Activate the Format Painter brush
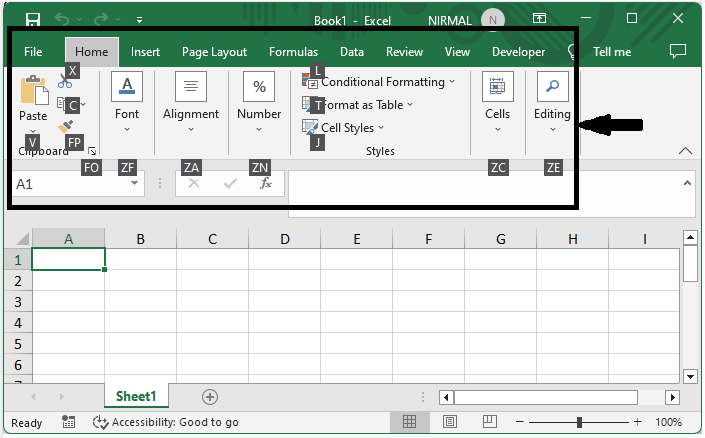Image resolution: width=705 pixels, height=438 pixels. point(66,127)
